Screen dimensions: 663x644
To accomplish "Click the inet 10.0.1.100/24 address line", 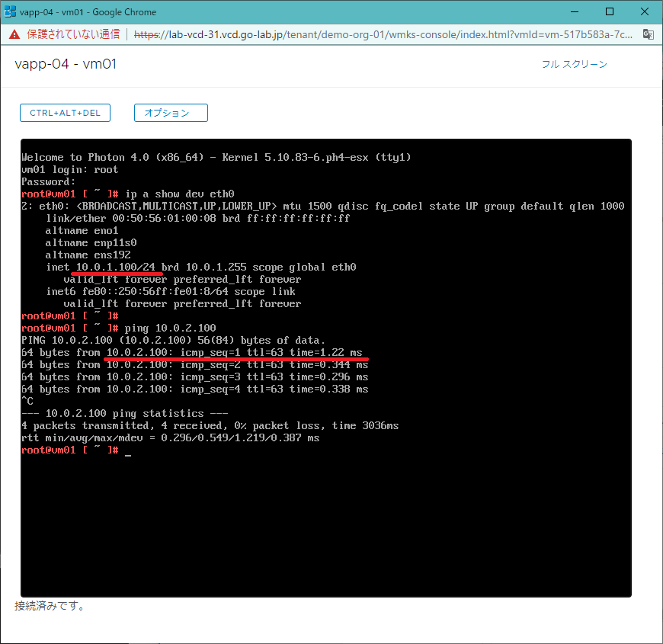I will point(201,268).
